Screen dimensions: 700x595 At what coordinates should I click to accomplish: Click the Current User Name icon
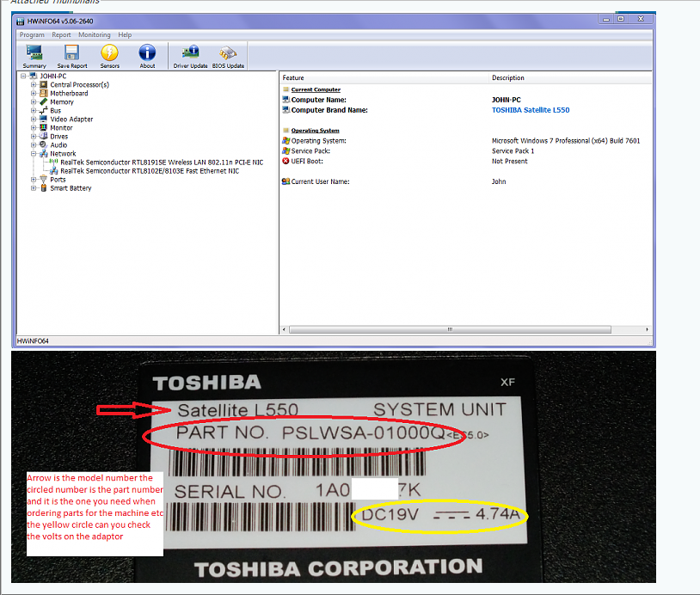286,181
